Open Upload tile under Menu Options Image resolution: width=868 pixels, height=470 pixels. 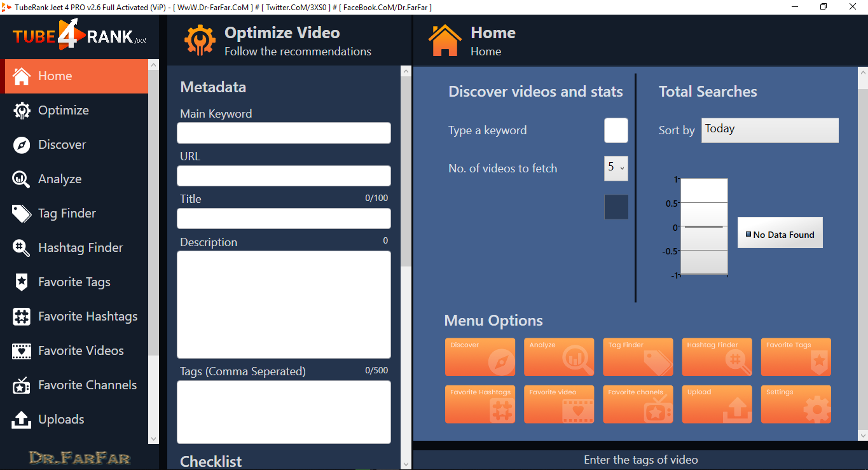tap(717, 404)
